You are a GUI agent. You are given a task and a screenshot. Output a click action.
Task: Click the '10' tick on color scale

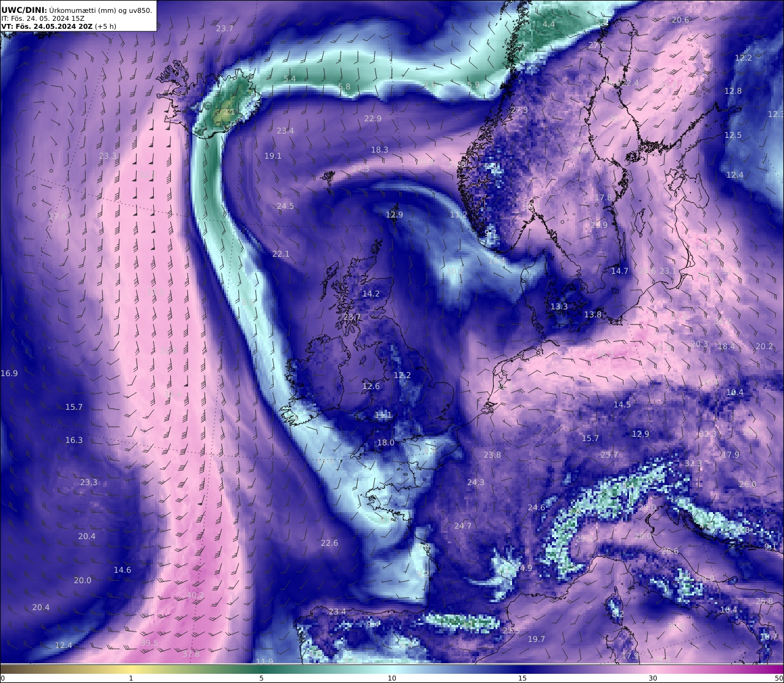pyautogui.click(x=392, y=678)
